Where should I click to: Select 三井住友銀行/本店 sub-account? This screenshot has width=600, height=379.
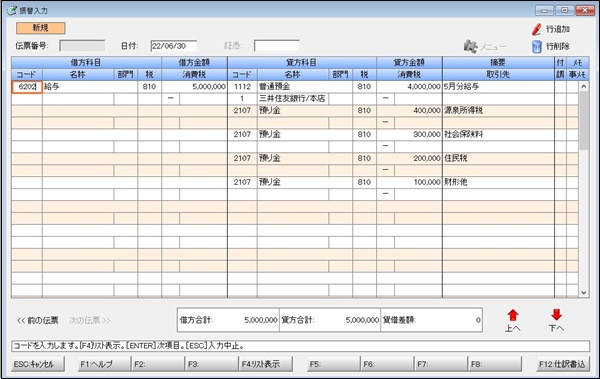pos(292,99)
